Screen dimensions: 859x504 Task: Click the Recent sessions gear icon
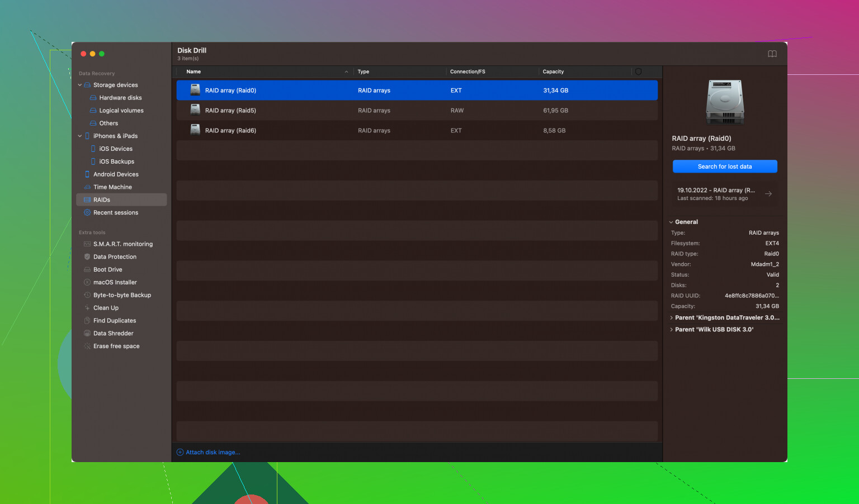pyautogui.click(x=87, y=213)
